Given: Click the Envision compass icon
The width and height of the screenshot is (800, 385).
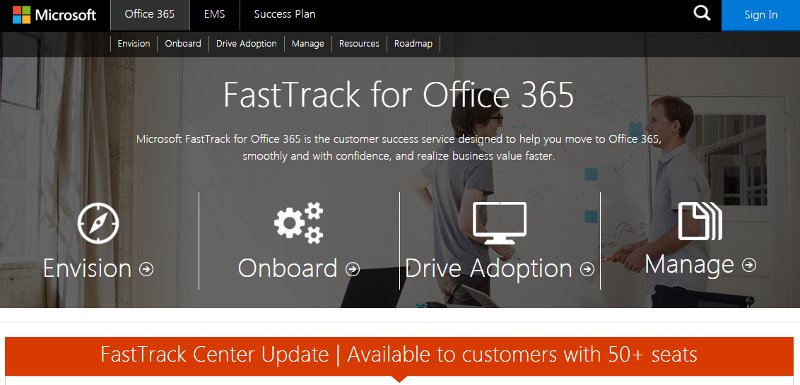Looking at the screenshot, I should pos(98,223).
